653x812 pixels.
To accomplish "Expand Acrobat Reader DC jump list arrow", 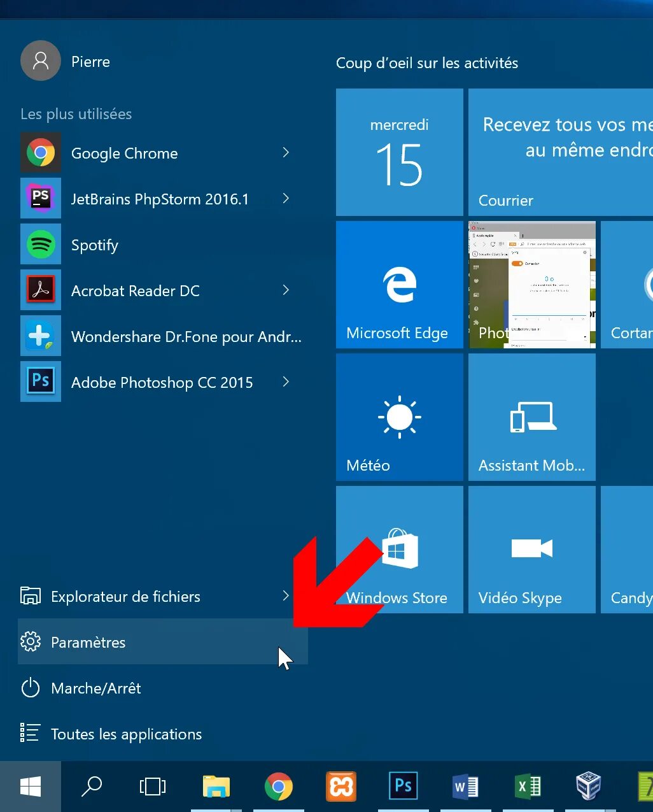I will 286,290.
